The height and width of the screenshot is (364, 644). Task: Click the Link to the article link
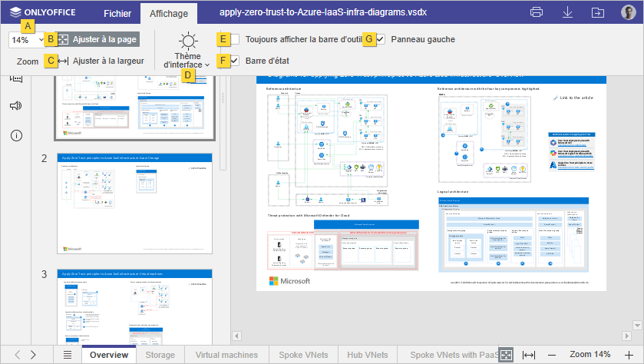pos(576,98)
